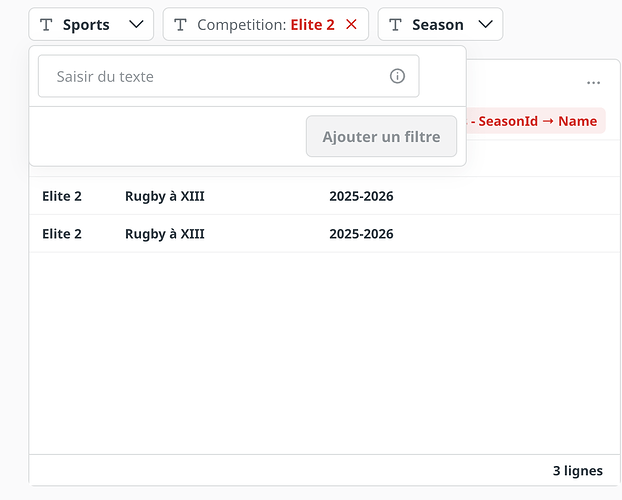Open the three-dot options menu of the table
The image size is (622, 500).
point(594,83)
